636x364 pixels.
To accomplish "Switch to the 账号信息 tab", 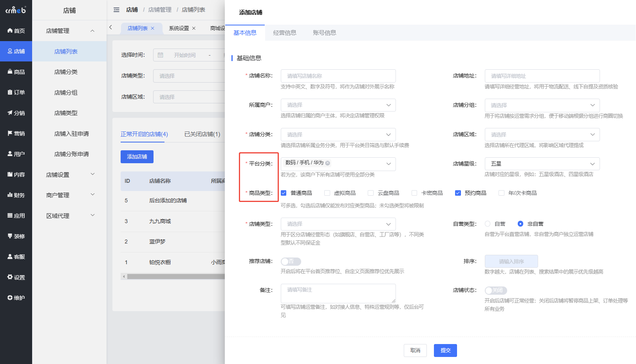I will [x=324, y=33].
